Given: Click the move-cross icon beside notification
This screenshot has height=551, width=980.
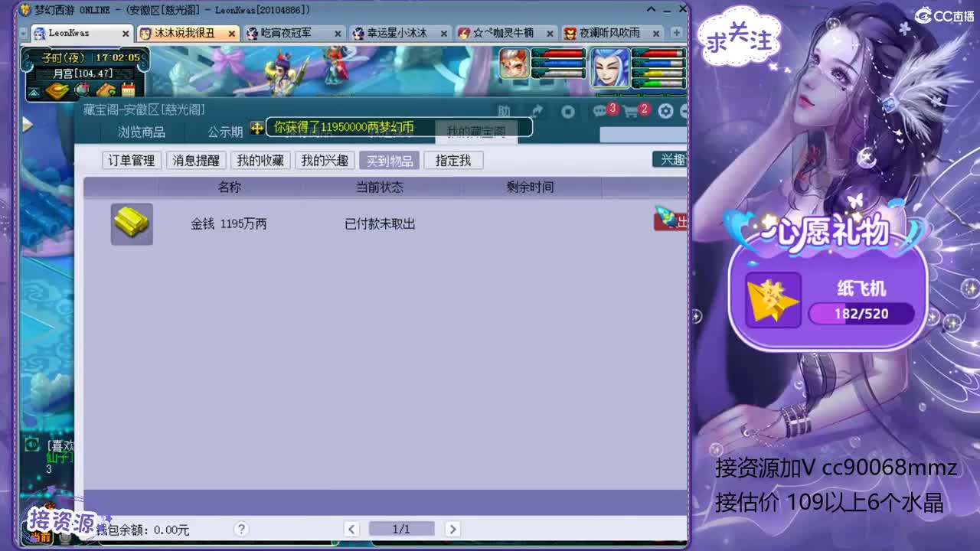Looking at the screenshot, I should click(257, 128).
